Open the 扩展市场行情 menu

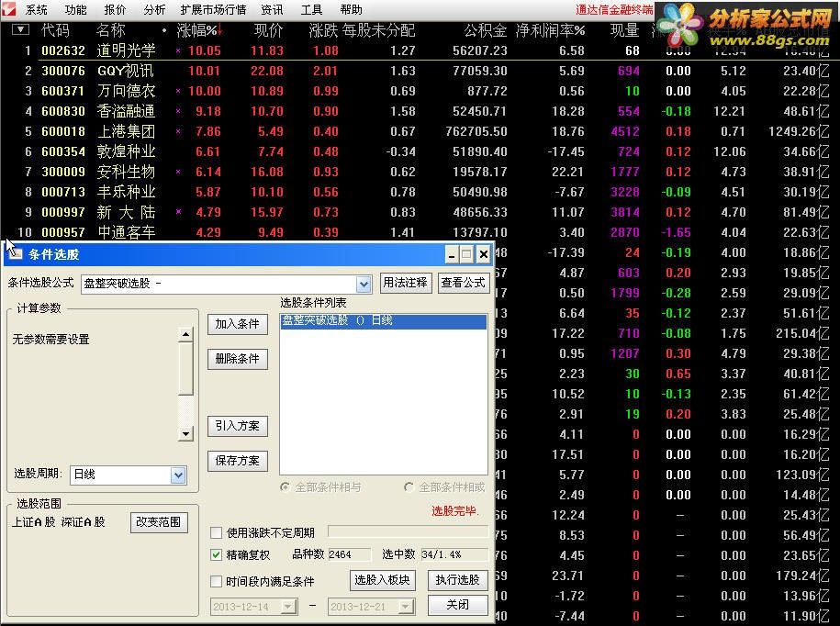(213, 10)
